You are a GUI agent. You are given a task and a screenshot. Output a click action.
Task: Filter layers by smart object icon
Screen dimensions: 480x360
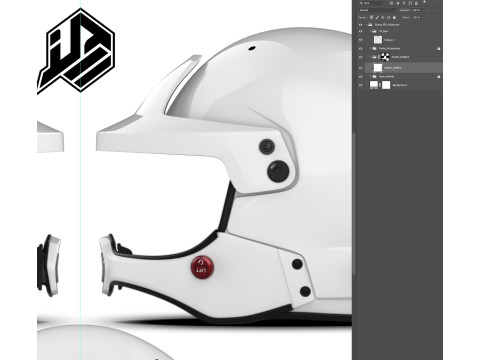416,3
